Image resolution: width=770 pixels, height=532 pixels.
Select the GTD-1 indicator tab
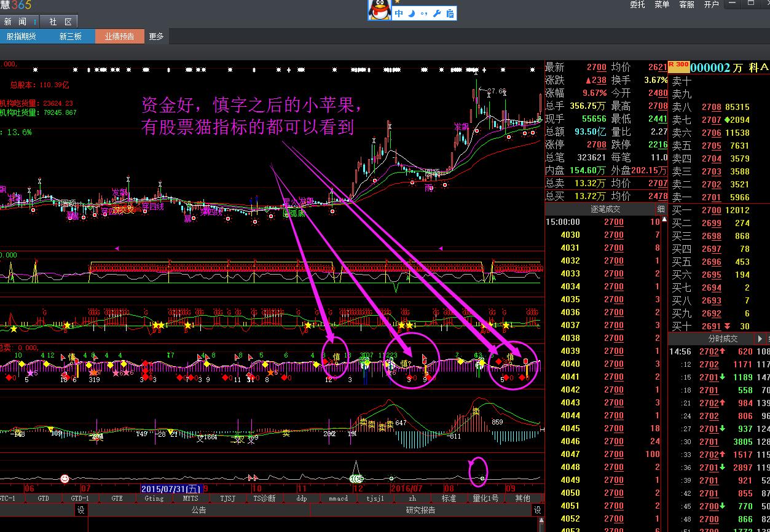80,498
